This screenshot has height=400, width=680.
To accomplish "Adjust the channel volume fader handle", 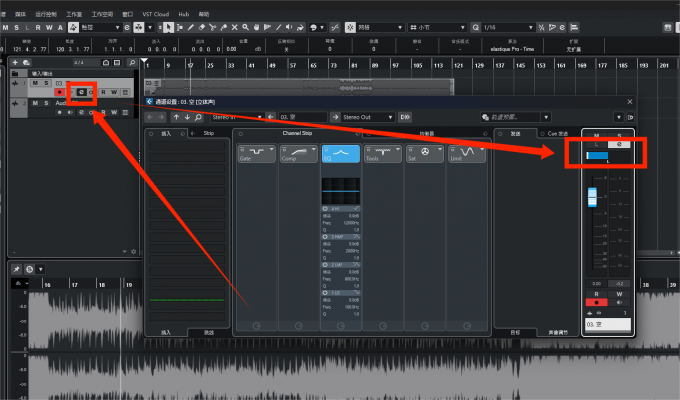I will pyautogui.click(x=592, y=197).
